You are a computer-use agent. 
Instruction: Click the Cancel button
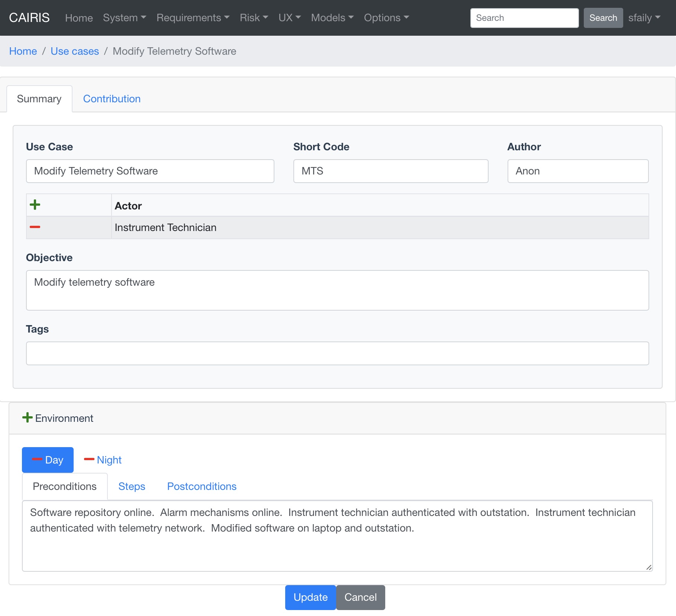pyautogui.click(x=361, y=597)
